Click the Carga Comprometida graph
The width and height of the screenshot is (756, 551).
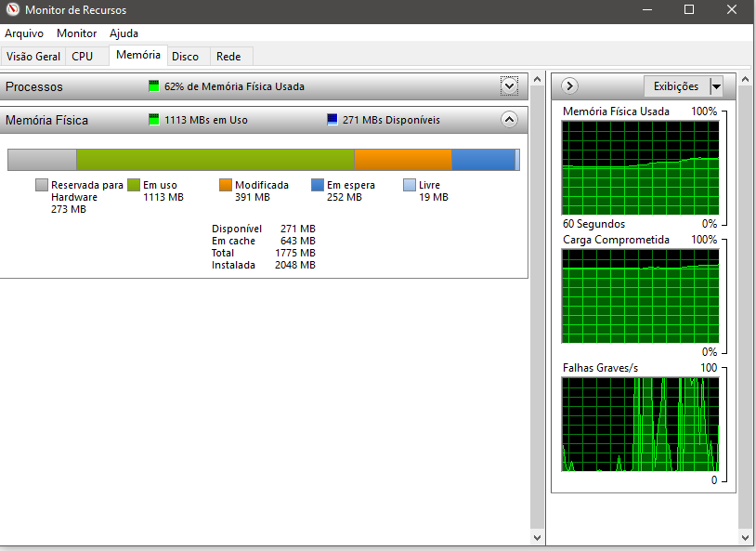pyautogui.click(x=640, y=296)
